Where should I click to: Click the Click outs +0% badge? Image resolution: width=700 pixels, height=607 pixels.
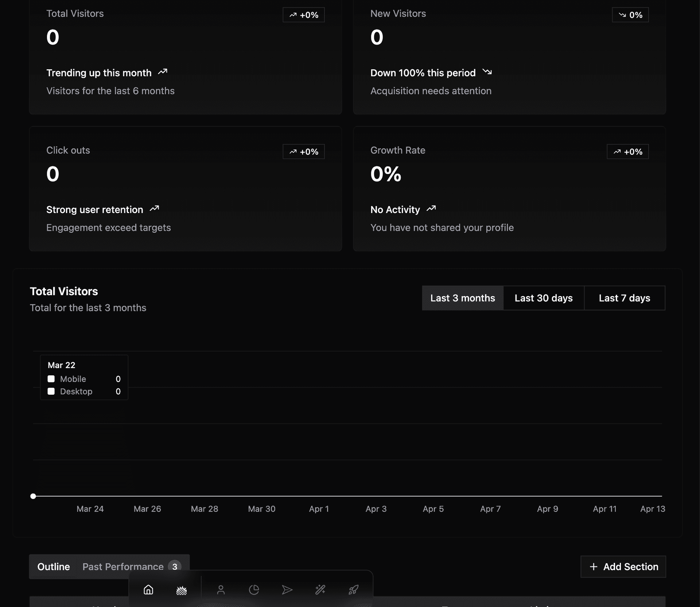pyautogui.click(x=303, y=152)
